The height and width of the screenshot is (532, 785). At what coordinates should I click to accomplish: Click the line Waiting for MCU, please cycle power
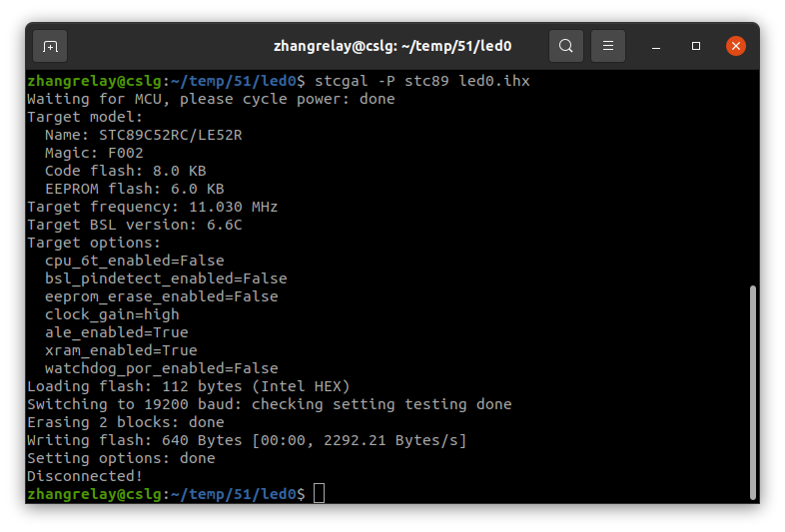211,99
